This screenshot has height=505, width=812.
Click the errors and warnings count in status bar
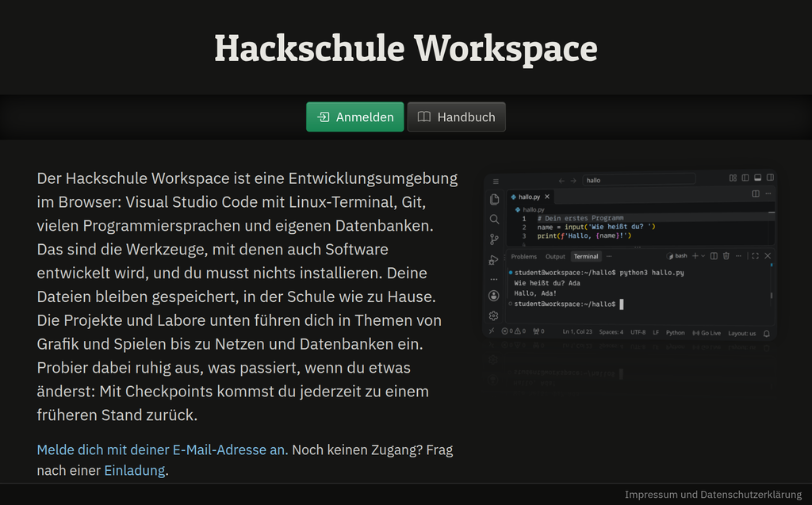[x=513, y=331]
